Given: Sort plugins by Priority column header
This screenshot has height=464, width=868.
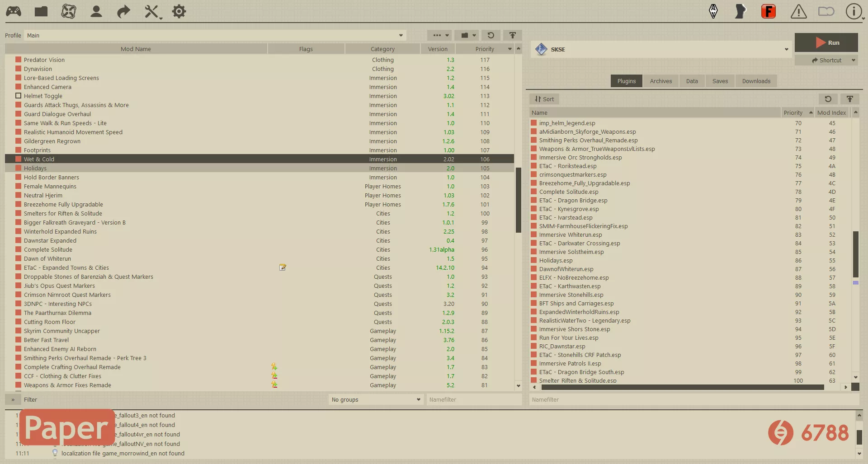Looking at the screenshot, I should point(798,112).
